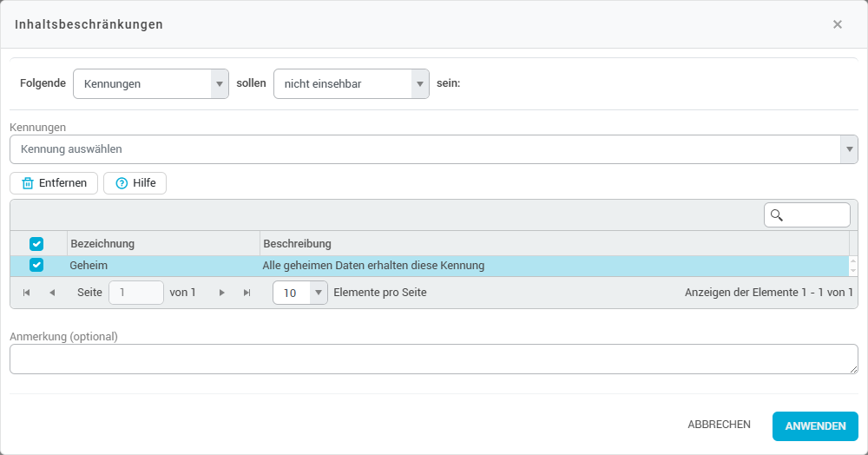Image resolution: width=868 pixels, height=455 pixels.
Task: Close the Inhaltsbeschränkungen dialog
Action: (838, 24)
